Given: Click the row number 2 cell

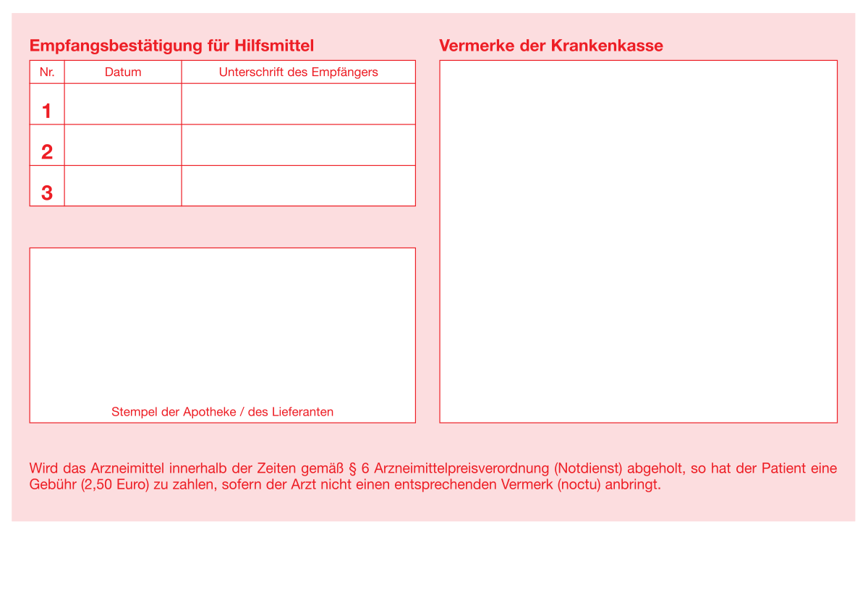Looking at the screenshot, I should tap(47, 145).
